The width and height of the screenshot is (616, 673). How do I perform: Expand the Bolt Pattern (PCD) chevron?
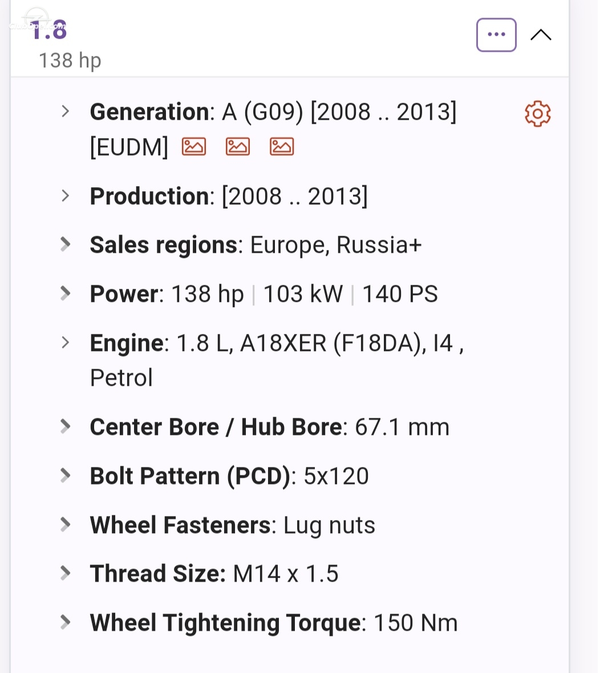(65, 475)
